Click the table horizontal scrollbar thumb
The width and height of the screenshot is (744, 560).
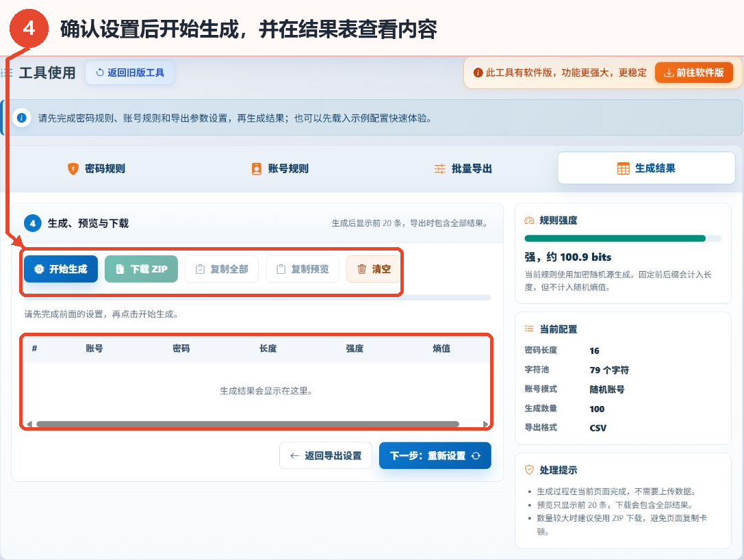[248, 424]
